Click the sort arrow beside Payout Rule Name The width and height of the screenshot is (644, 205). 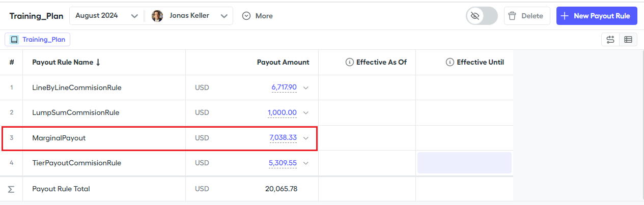(98, 63)
